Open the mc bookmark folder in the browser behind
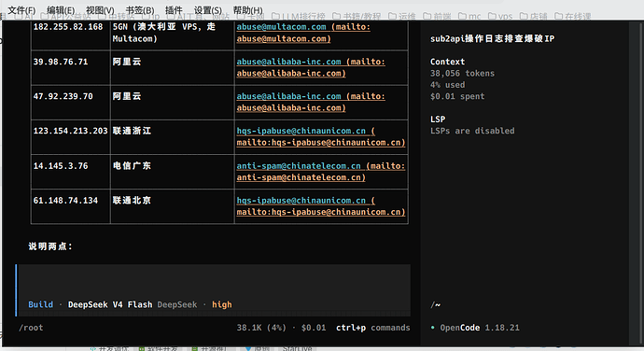644x351 pixels. point(469,17)
